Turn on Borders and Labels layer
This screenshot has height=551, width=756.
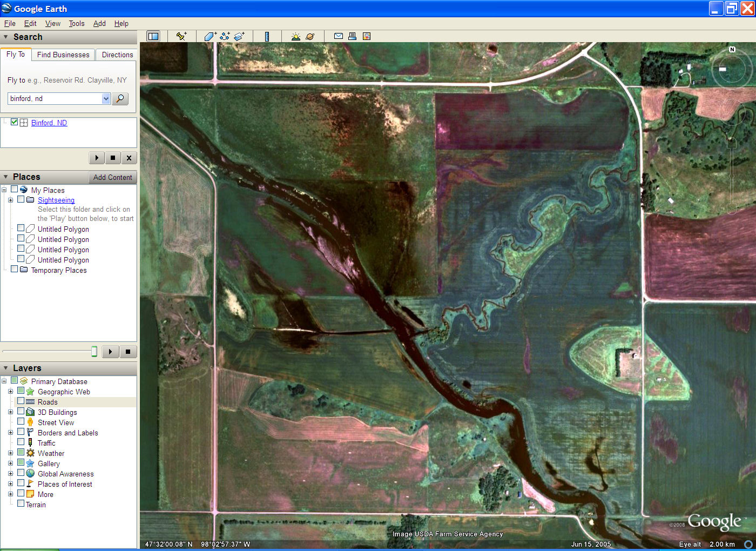click(21, 432)
